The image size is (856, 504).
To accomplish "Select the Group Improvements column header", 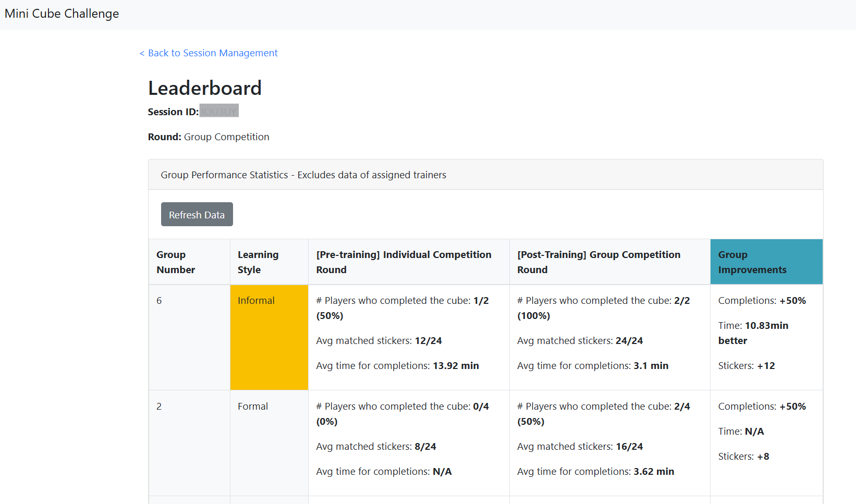I will pyautogui.click(x=766, y=262).
